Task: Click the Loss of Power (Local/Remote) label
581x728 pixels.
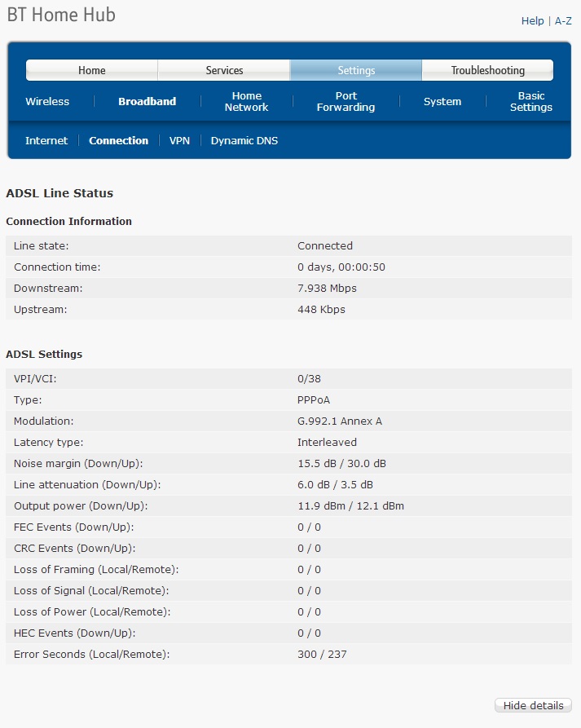Action: 92,612
